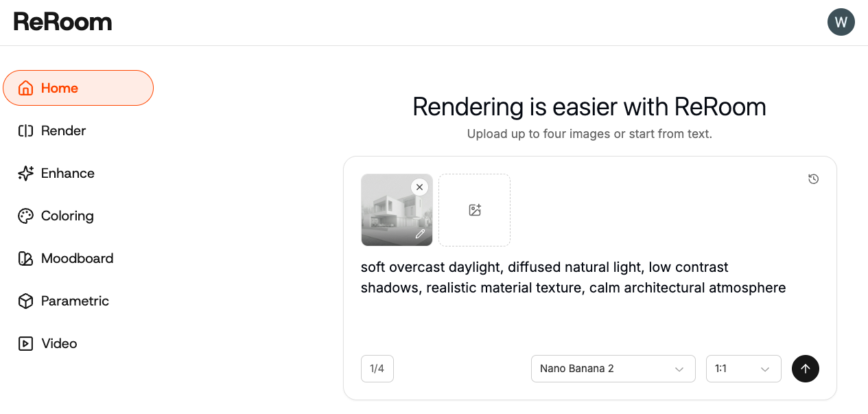Select Moodboard in the sidebar

pos(78,259)
